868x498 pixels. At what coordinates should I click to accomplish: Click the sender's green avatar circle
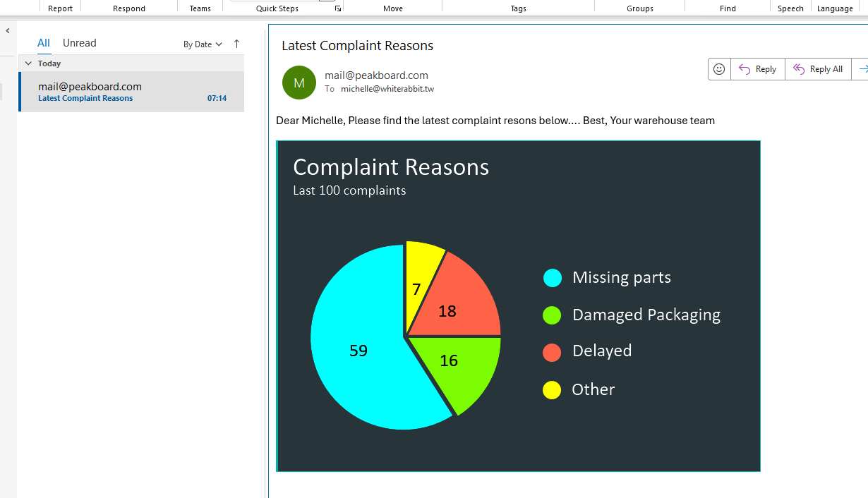pyautogui.click(x=299, y=83)
